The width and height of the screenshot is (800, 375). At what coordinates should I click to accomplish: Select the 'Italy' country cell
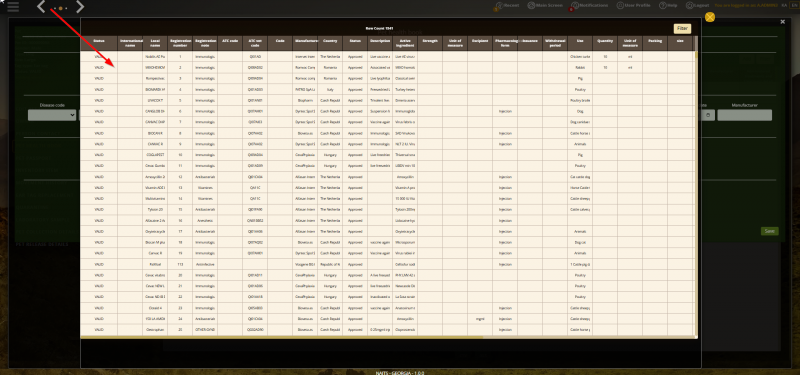click(x=330, y=89)
